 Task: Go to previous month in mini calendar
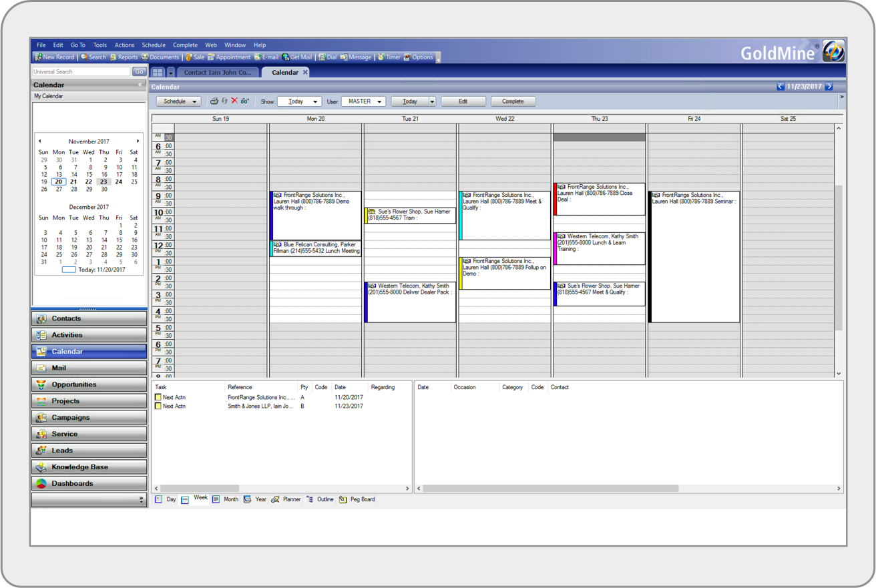coord(40,141)
